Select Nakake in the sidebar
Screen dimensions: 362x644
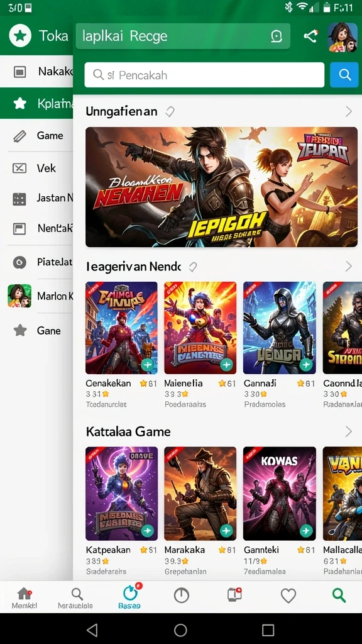pos(36,72)
